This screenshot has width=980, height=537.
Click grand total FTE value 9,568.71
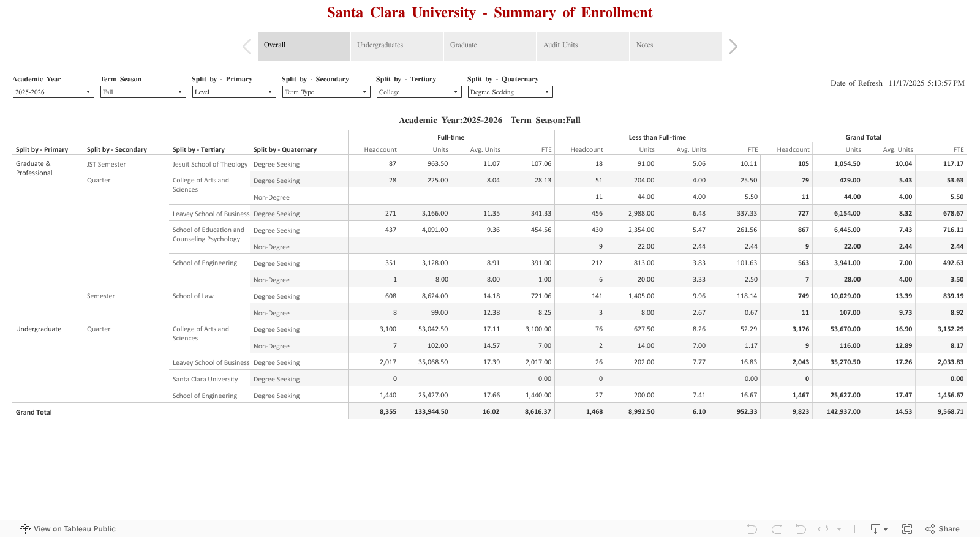pos(951,411)
